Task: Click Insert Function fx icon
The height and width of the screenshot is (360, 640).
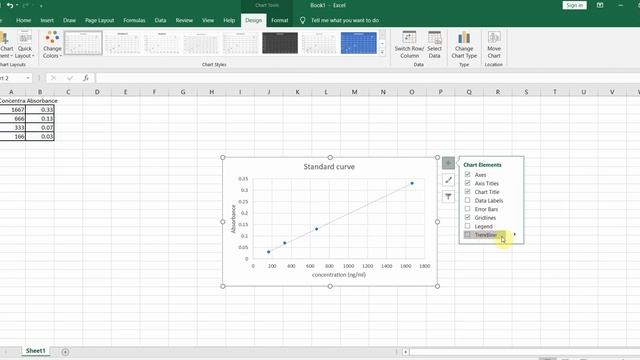Action: 86,78
